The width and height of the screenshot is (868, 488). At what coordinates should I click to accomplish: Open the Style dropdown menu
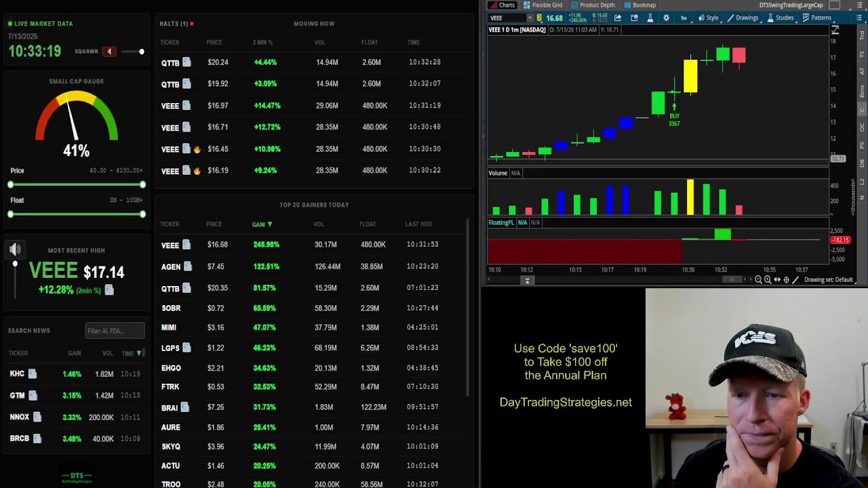(709, 18)
